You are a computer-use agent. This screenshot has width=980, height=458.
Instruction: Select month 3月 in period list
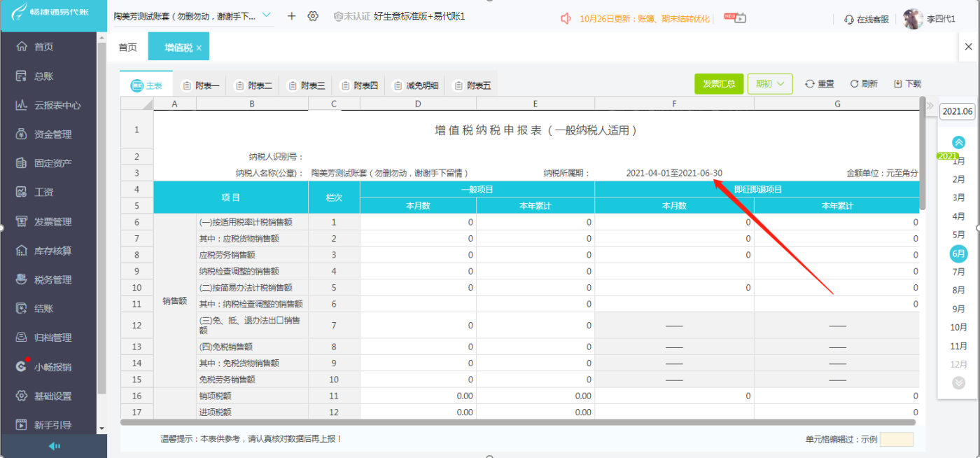(x=959, y=198)
